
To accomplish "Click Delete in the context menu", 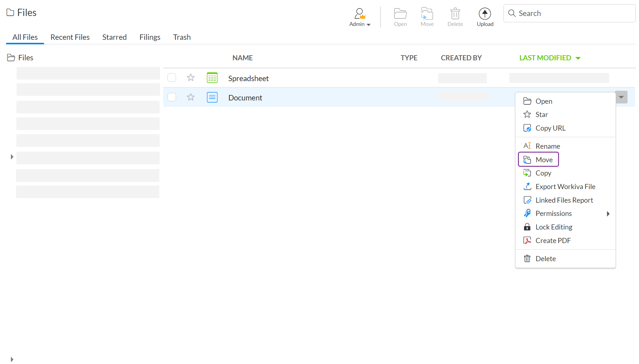I will 545,259.
